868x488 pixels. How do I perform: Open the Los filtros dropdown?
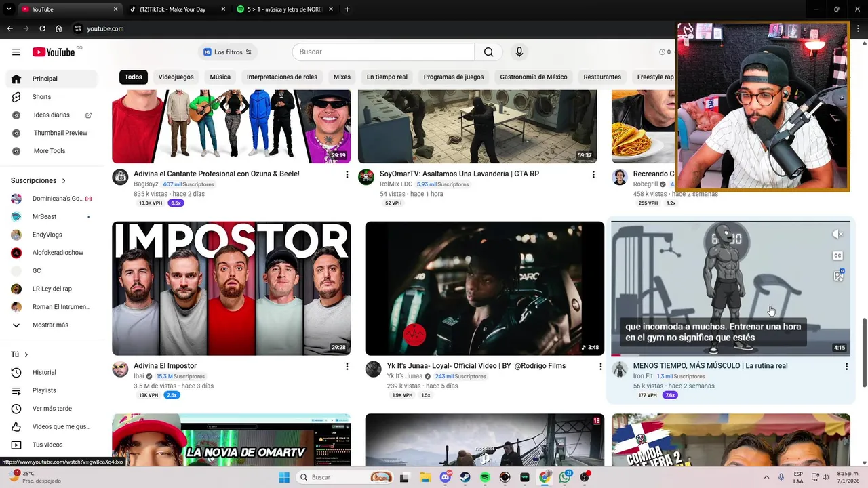228,52
